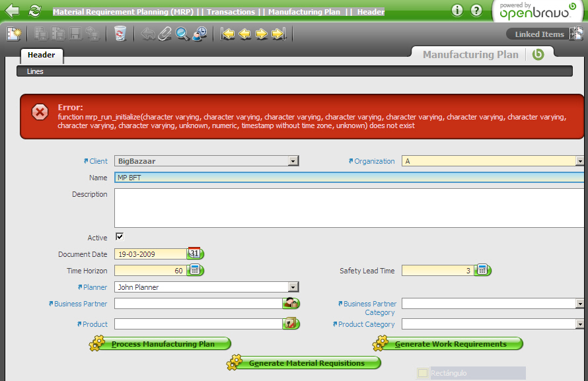Click the green refresh icon
The height and width of the screenshot is (381, 588).
coord(34,11)
